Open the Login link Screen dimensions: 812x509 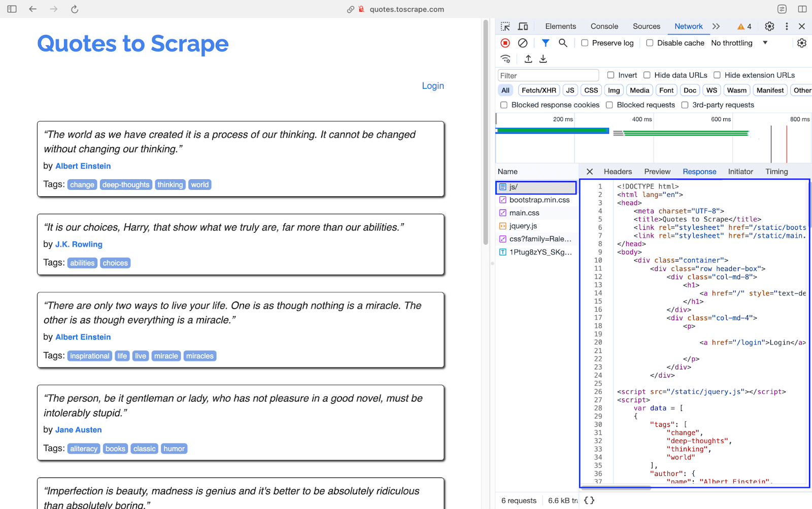[432, 85]
